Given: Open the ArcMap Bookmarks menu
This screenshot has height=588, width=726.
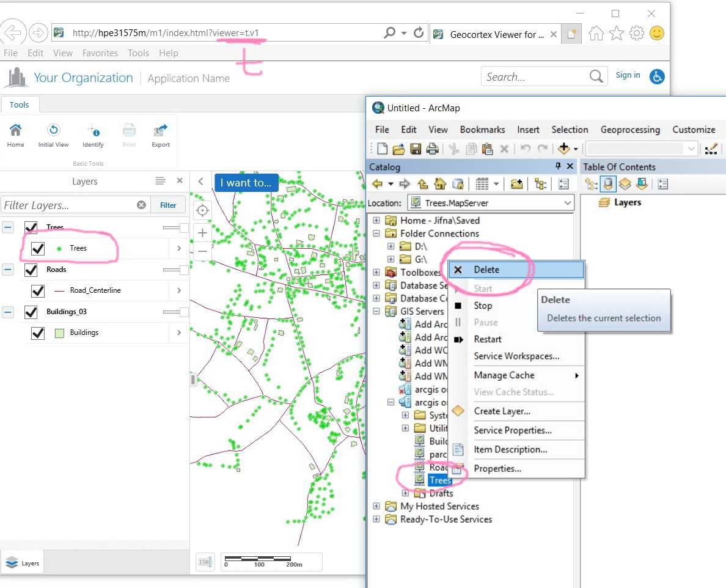Looking at the screenshot, I should pos(482,130).
